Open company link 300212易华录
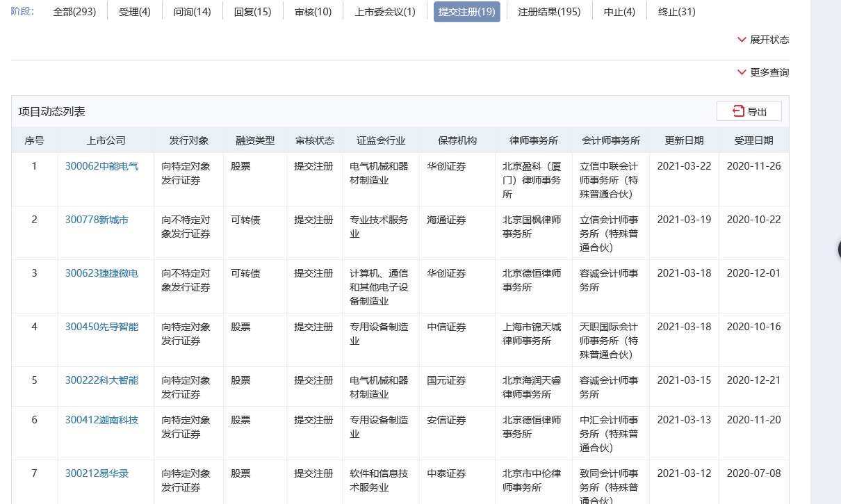 click(x=97, y=473)
